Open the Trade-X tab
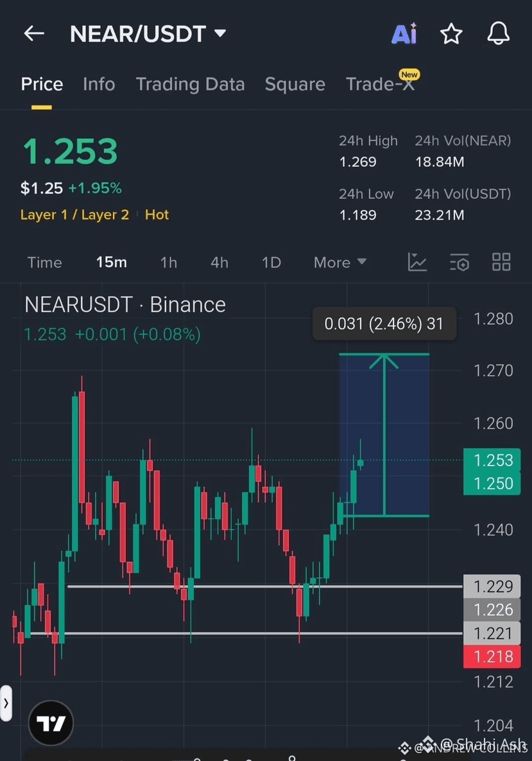 pyautogui.click(x=380, y=84)
